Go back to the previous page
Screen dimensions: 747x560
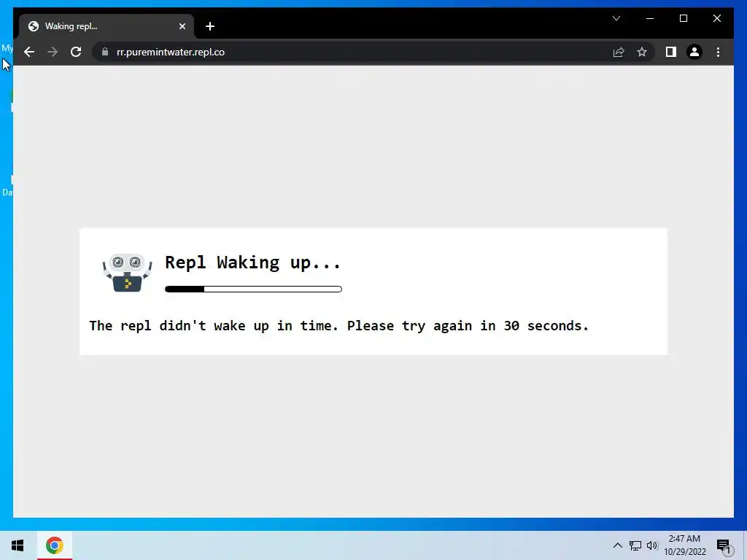(x=29, y=52)
